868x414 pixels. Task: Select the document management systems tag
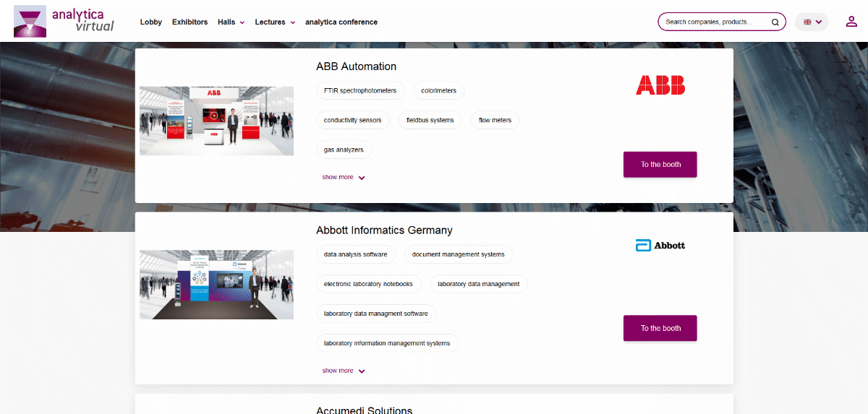[x=459, y=254]
